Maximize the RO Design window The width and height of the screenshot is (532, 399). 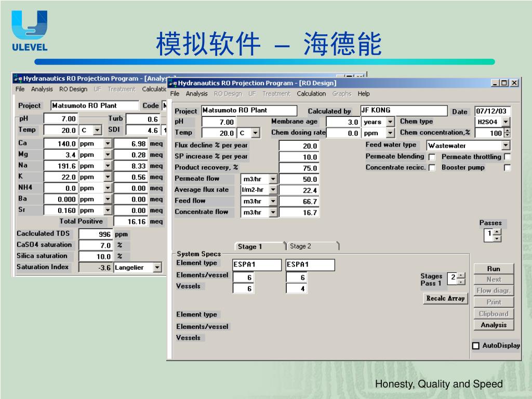[x=504, y=83]
